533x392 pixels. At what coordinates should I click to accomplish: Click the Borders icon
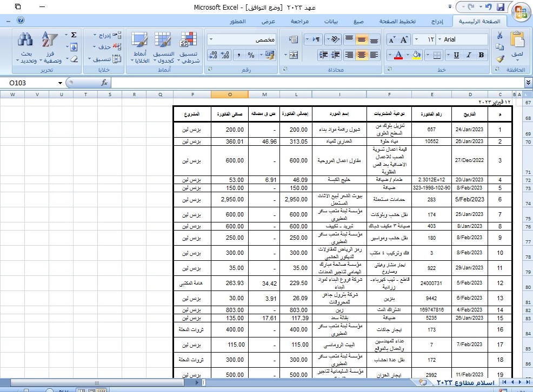tap(437, 55)
